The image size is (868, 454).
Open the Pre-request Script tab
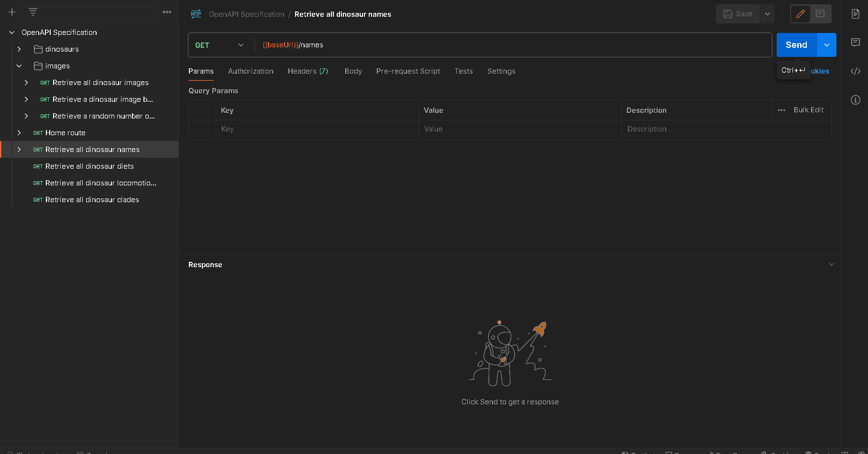(x=408, y=71)
